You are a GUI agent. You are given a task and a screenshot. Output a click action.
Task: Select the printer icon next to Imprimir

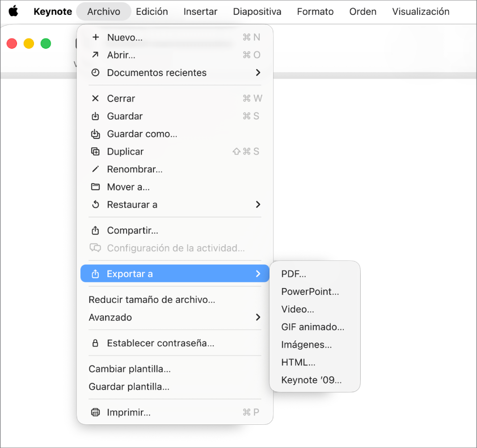coord(96,412)
